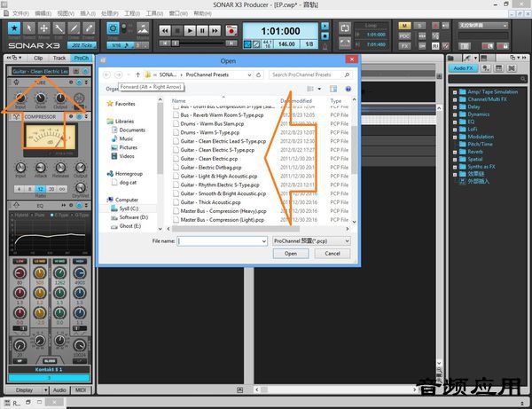Adjust the Compressor Attack knob
532x409 pixels.
pos(41,168)
